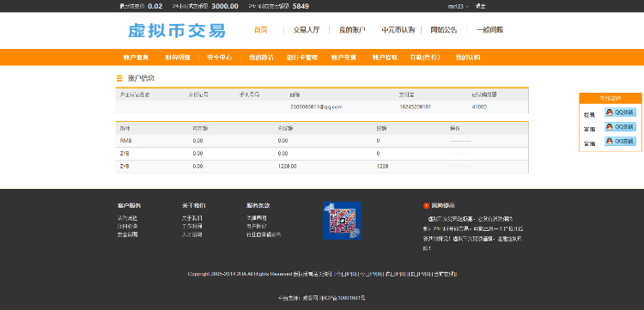644x310 pixels.
Task: Click the frozen amount 1238.00
Action: [287, 167]
